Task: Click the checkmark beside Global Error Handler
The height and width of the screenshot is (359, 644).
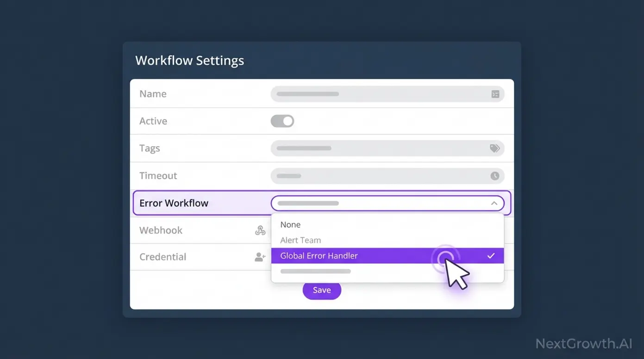Action: [491, 255]
